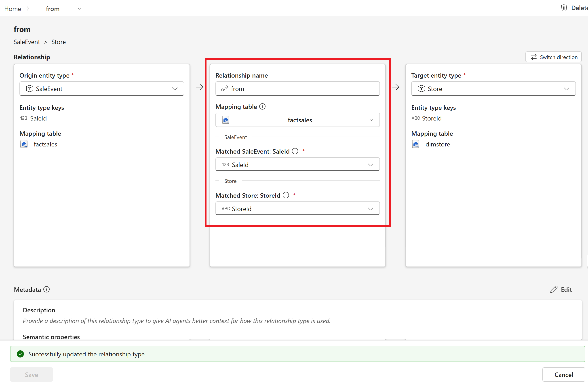Click the Delete trash icon

tap(564, 8)
